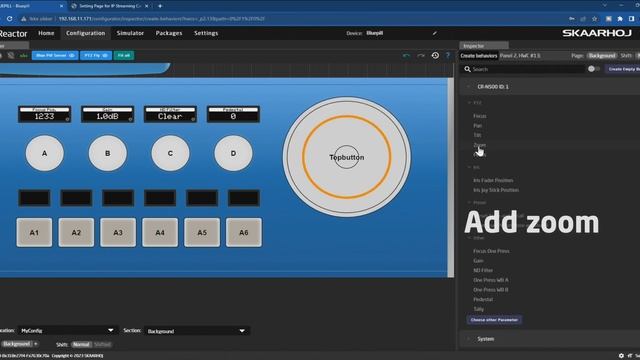Image resolution: width=640 pixels, height=360 pixels.
Task: Click panel button A1
Action: 34,232
